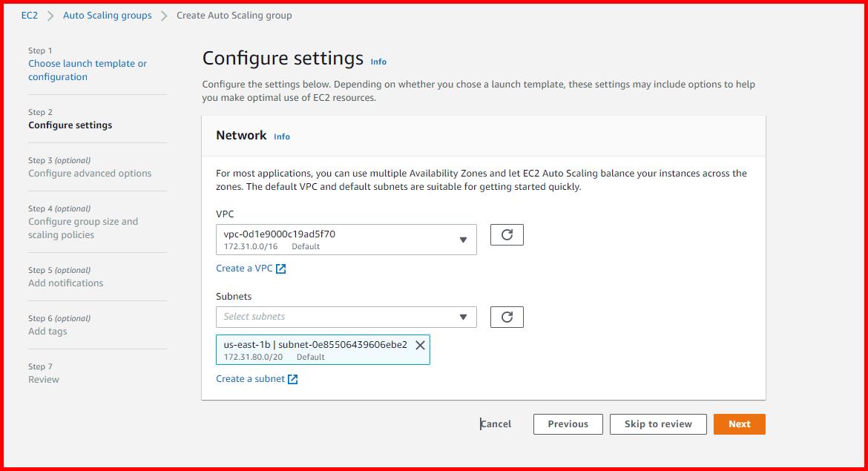868x471 pixels.
Task: Click the external link icon on Create a subnet
Action: click(293, 378)
